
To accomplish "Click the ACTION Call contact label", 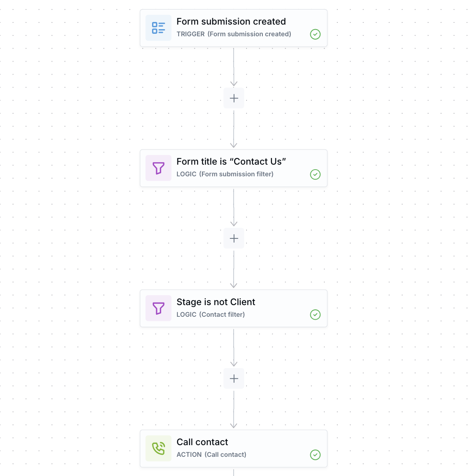I will (212, 454).
